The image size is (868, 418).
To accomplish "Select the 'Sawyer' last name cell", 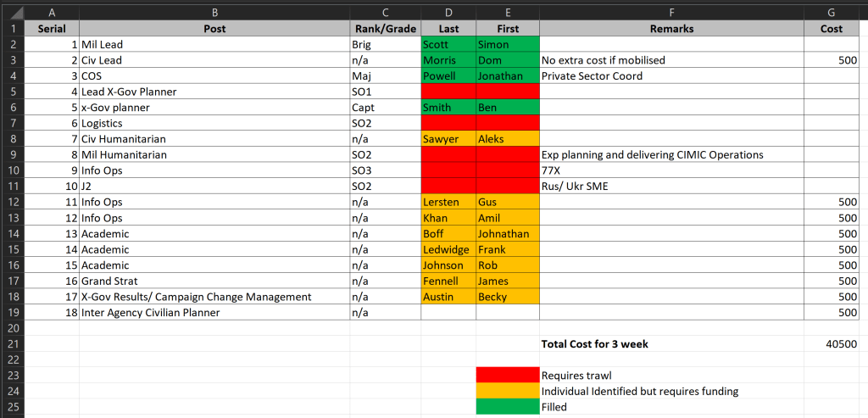I will 448,139.
